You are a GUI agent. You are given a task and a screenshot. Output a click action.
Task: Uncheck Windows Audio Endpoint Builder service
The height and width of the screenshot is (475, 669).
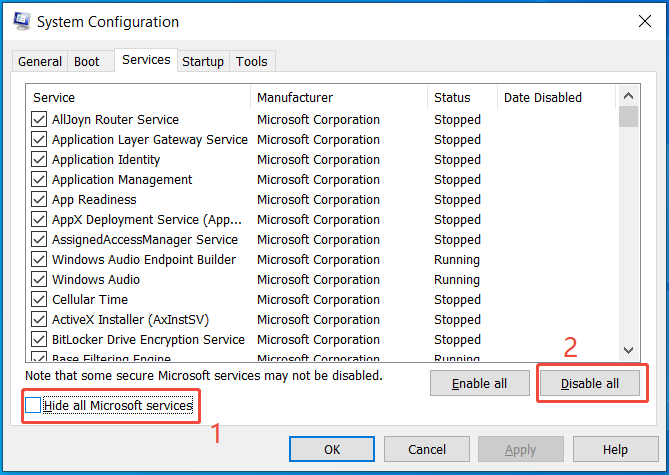[x=39, y=260]
